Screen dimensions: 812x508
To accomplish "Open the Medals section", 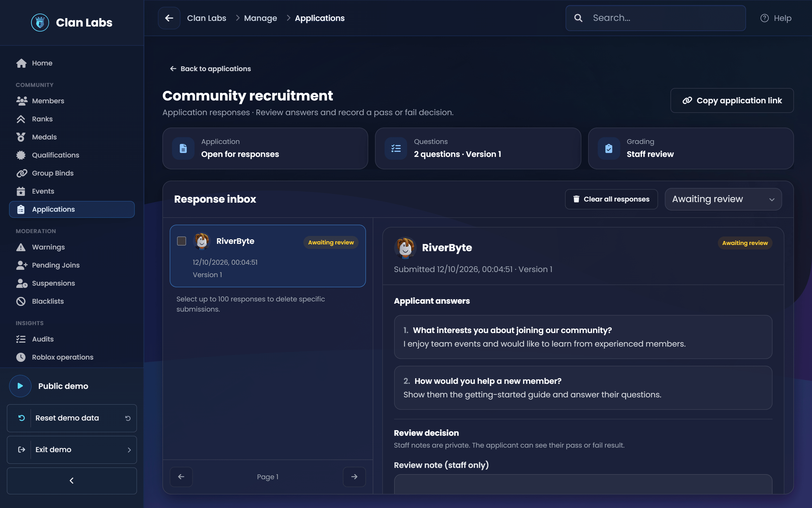I will [72, 137].
